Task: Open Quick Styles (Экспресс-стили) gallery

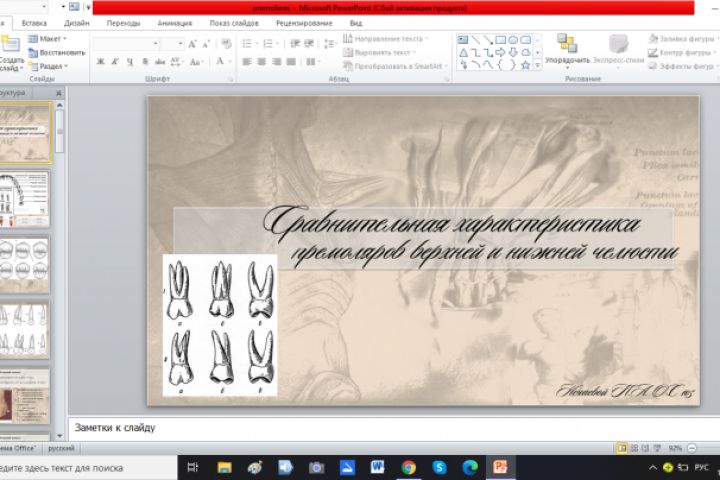Action: (x=618, y=52)
